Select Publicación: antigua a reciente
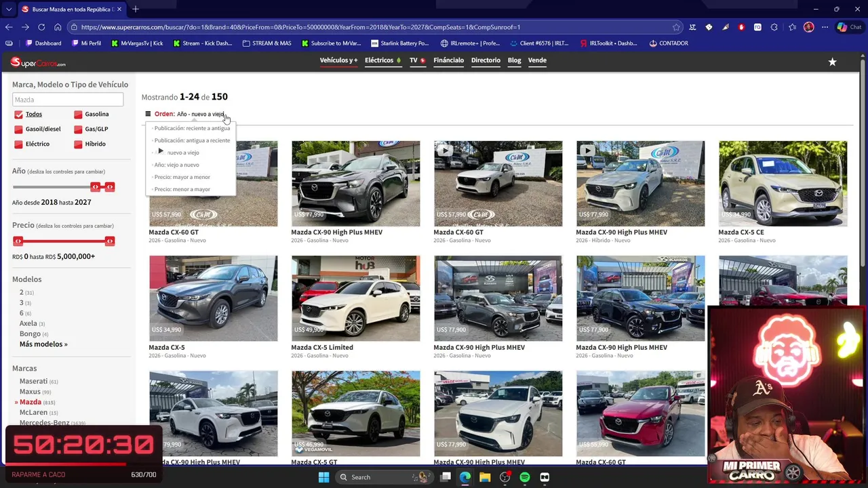The width and height of the screenshot is (868, 488). [192, 140]
